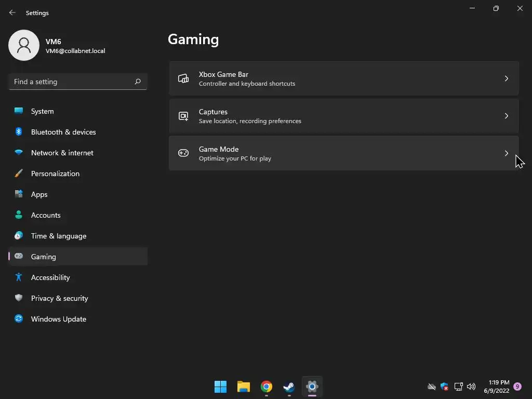This screenshot has width=532, height=399.
Task: Open Accounts settings page
Action: (x=78, y=215)
